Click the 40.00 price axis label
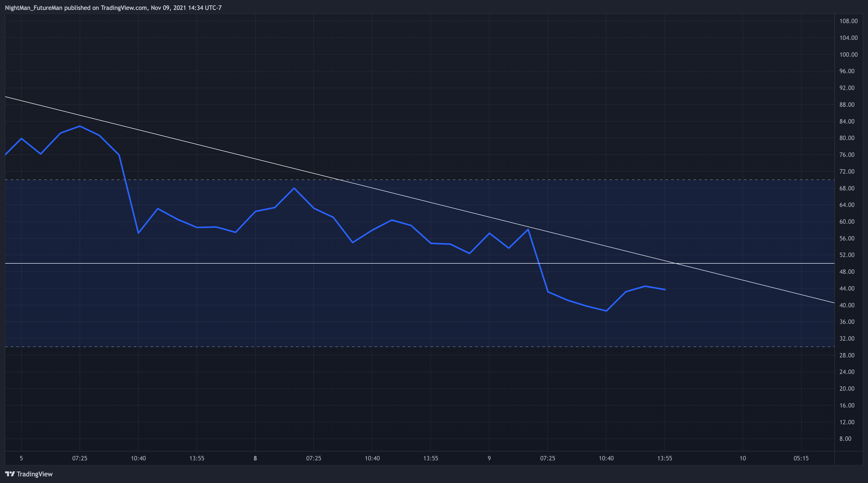The height and width of the screenshot is (483, 868). coord(847,305)
